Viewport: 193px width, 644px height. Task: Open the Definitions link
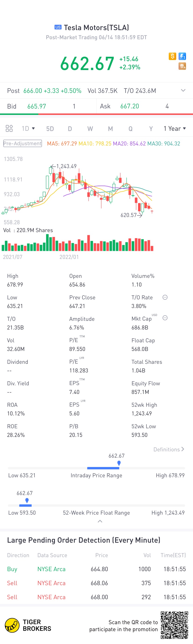169,449
